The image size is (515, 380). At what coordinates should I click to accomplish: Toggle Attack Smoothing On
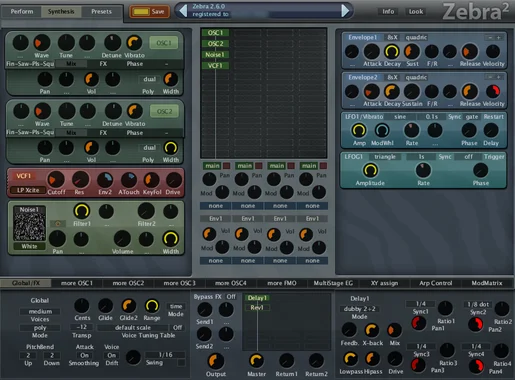[84, 355]
